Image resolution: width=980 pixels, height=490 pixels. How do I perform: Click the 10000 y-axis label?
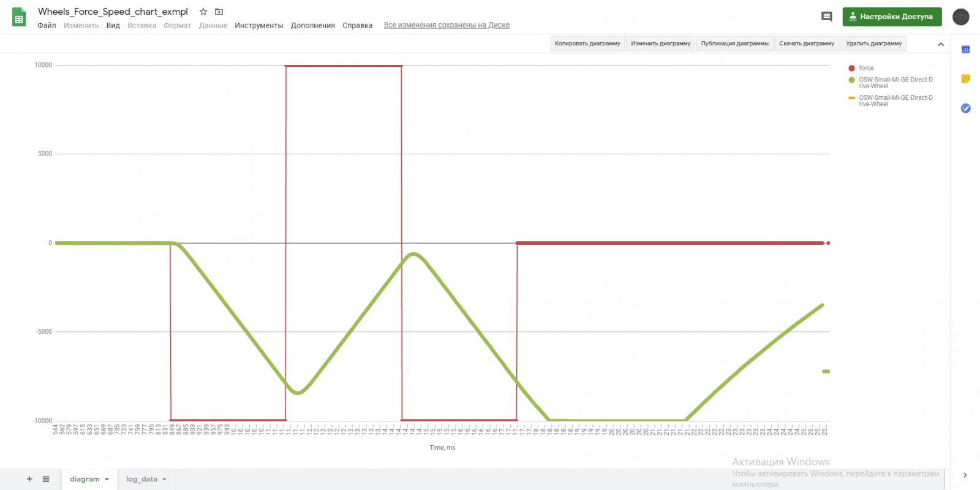[x=43, y=65]
